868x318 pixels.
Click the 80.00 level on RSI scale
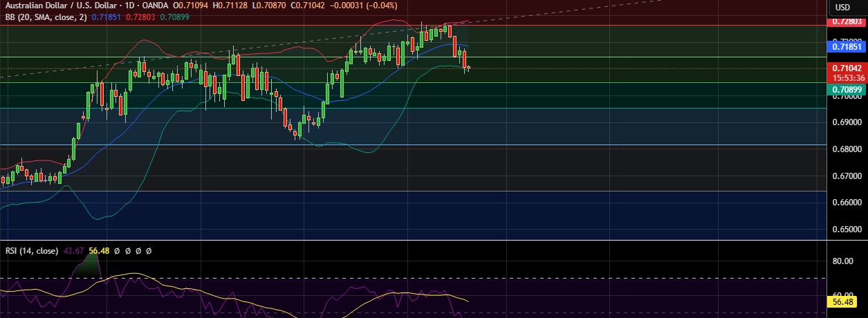pos(842,261)
